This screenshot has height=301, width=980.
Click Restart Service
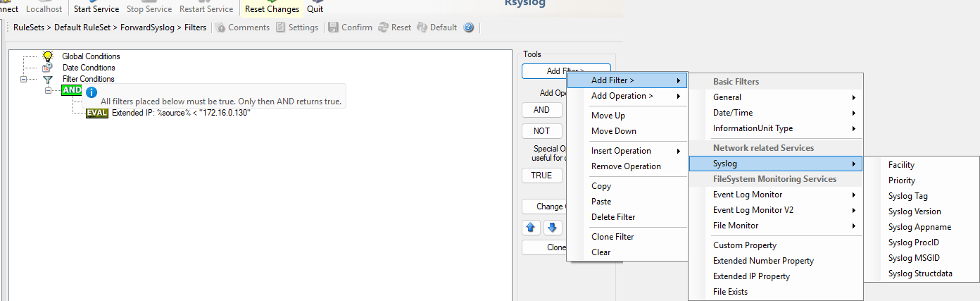pyautogui.click(x=206, y=9)
